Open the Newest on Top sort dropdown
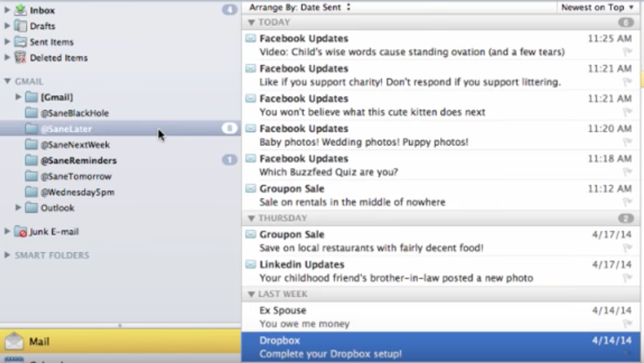 coord(597,7)
